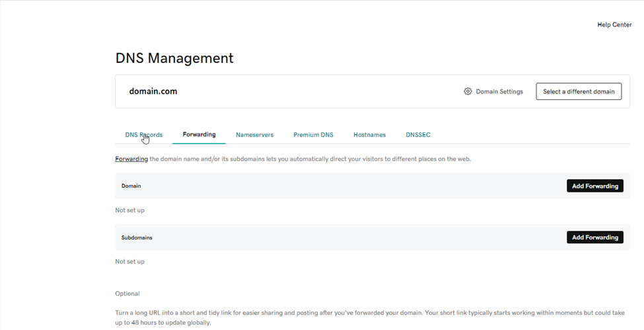Go to the Nameservers tab
644x330 pixels.
pyautogui.click(x=254, y=135)
